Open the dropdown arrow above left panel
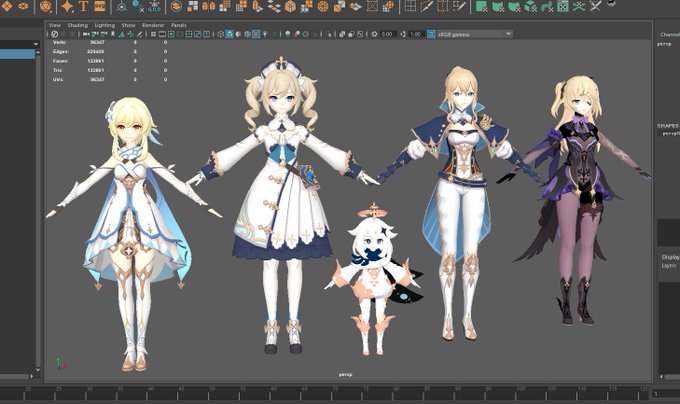Image resolution: width=680 pixels, height=404 pixels. coord(36,44)
